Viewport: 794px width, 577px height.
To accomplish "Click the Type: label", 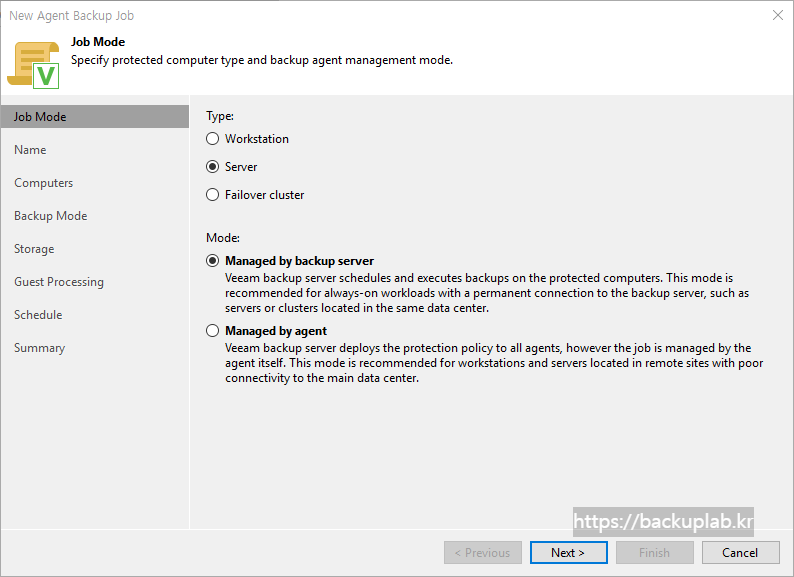I will coord(220,116).
